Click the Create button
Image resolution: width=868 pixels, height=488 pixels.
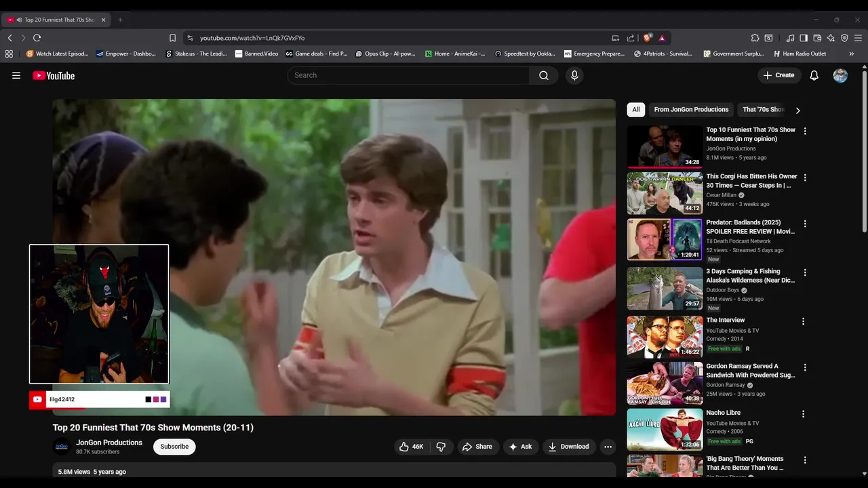point(778,75)
